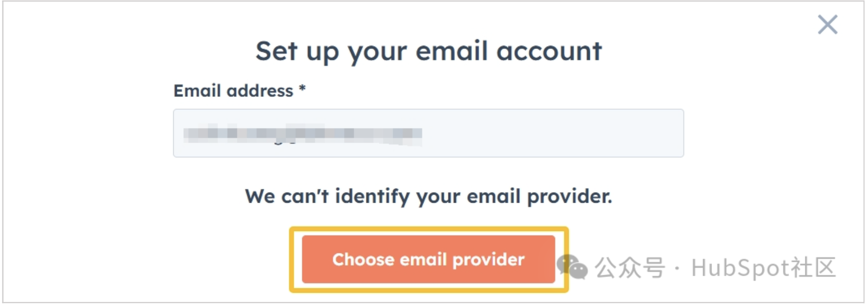This screenshot has height=307, width=868.
Task: Click the "Email address" field label
Action: click(233, 91)
